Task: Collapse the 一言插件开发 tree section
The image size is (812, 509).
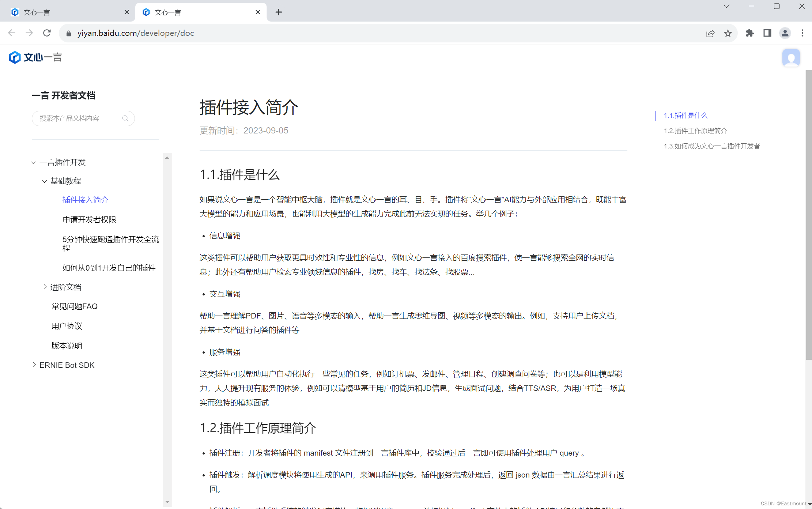Action: tap(34, 163)
